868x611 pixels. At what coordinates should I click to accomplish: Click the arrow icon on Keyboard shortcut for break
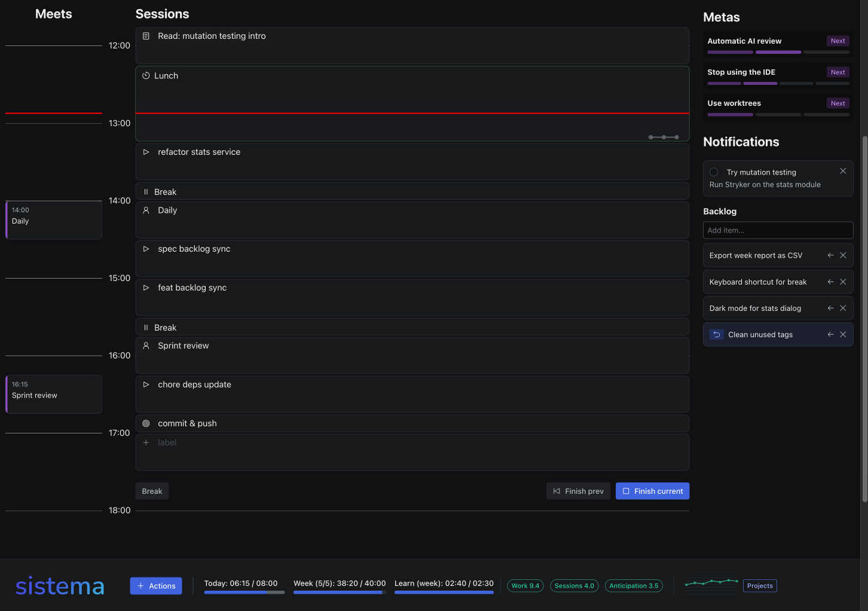830,282
